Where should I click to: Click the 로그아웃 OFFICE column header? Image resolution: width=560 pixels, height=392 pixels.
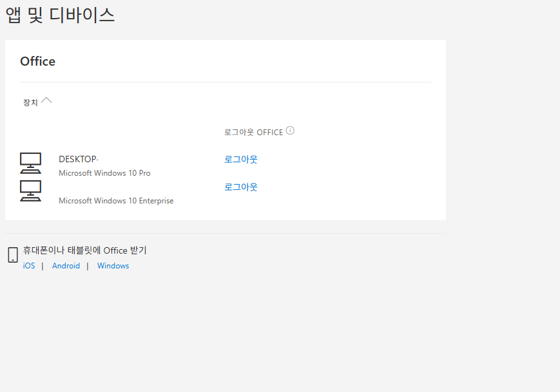(253, 133)
